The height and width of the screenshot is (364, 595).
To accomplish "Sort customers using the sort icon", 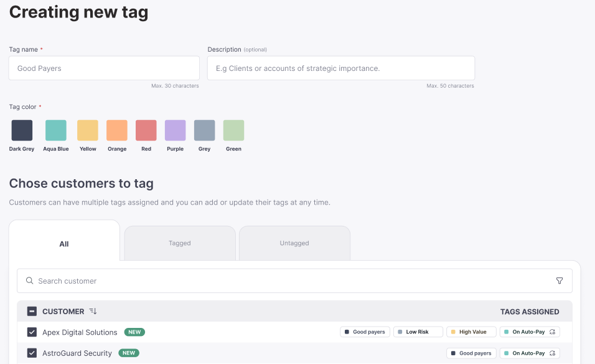I will tap(93, 311).
